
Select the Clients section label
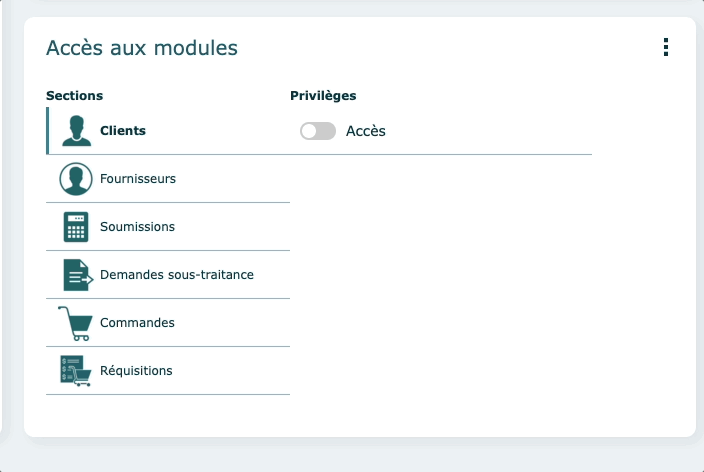coord(123,131)
